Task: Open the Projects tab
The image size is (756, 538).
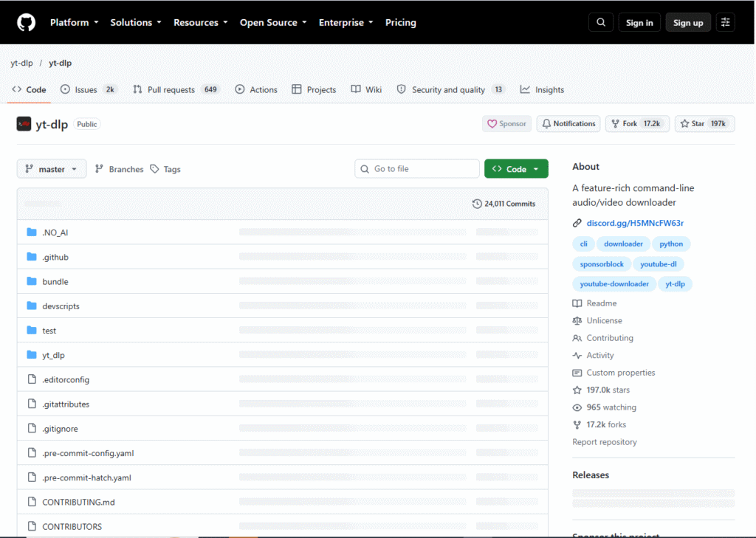Action: pos(314,90)
